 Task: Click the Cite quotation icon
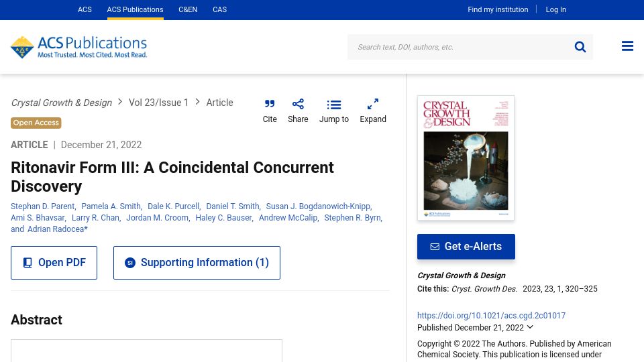pyautogui.click(x=270, y=104)
